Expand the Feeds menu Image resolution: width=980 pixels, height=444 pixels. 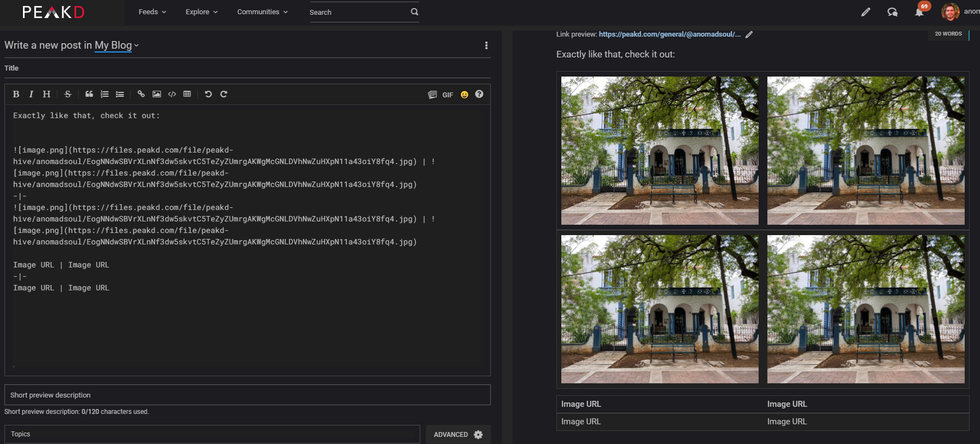152,12
